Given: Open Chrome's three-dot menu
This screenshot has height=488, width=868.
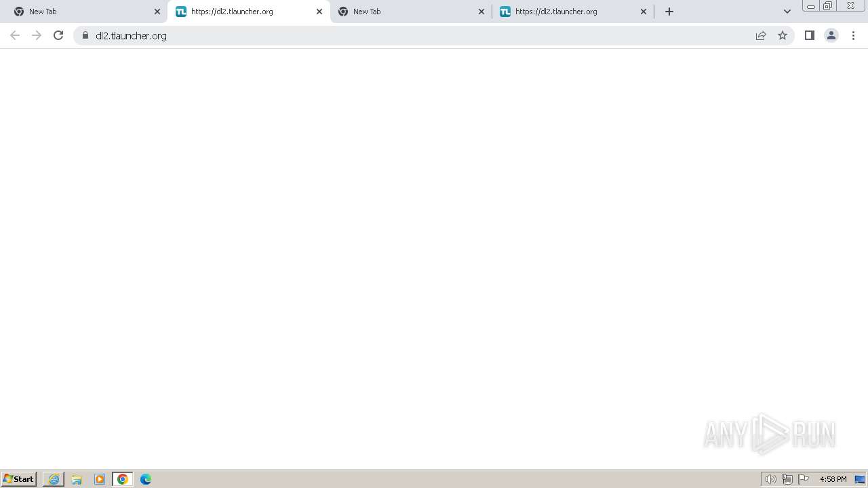Looking at the screenshot, I should (853, 35).
